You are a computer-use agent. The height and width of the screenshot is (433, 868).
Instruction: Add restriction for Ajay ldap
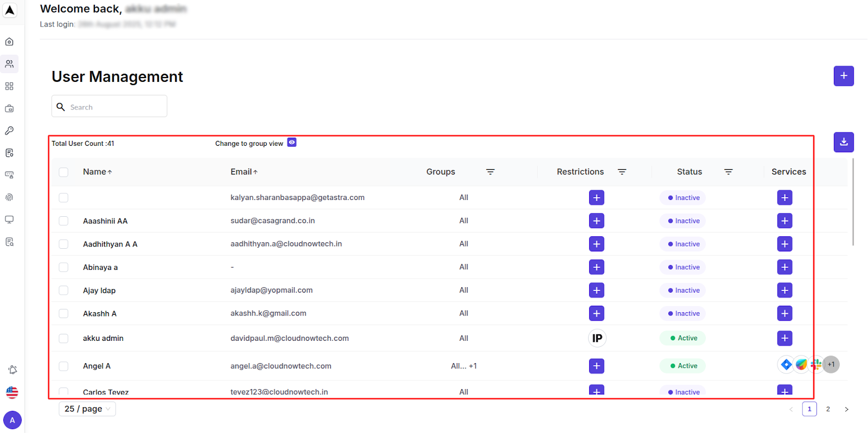click(597, 290)
